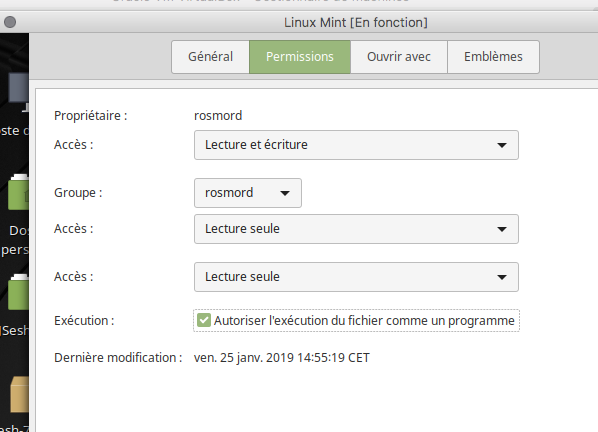The width and height of the screenshot is (598, 432).
Task: Click the Dernière modification date value
Action: click(282, 358)
